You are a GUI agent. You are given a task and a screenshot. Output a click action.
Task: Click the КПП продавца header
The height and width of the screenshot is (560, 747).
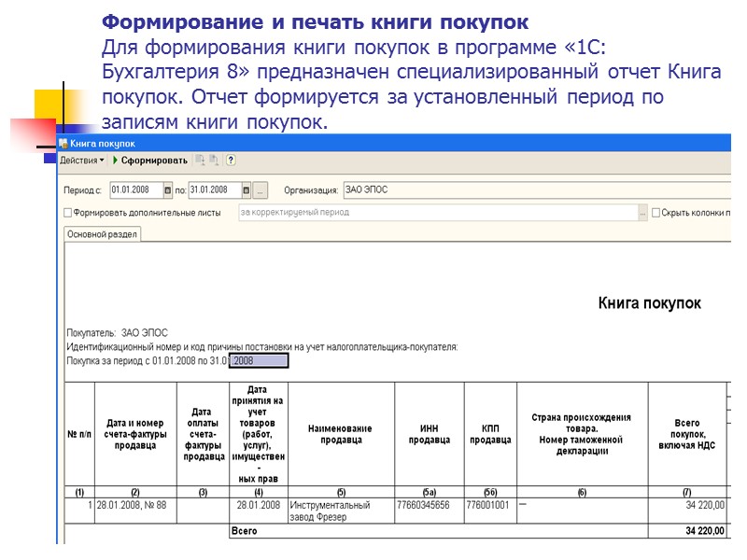(x=490, y=434)
